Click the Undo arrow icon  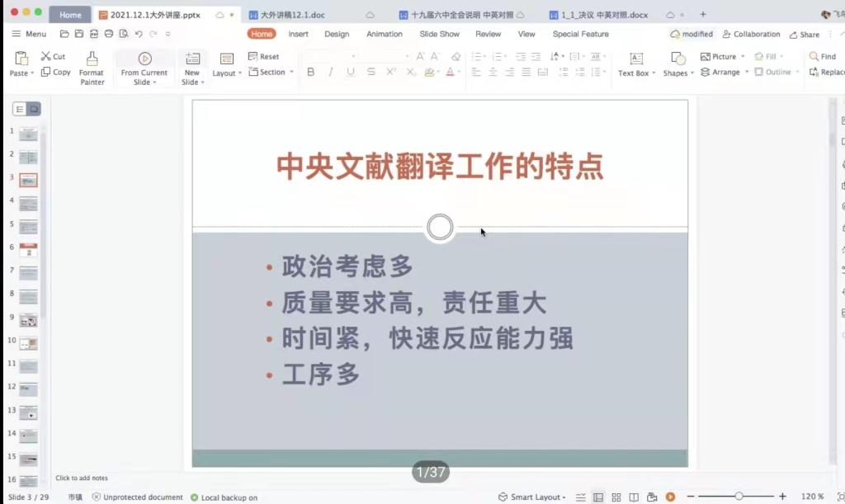click(139, 34)
